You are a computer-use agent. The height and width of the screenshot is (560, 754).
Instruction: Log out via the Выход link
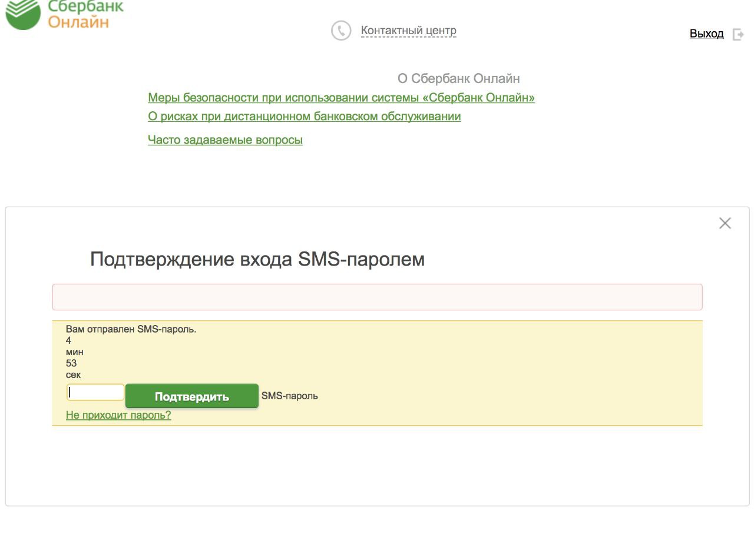[706, 34]
